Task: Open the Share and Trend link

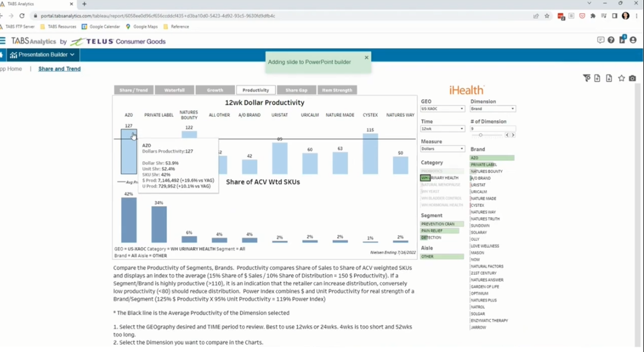Action: 59,69
